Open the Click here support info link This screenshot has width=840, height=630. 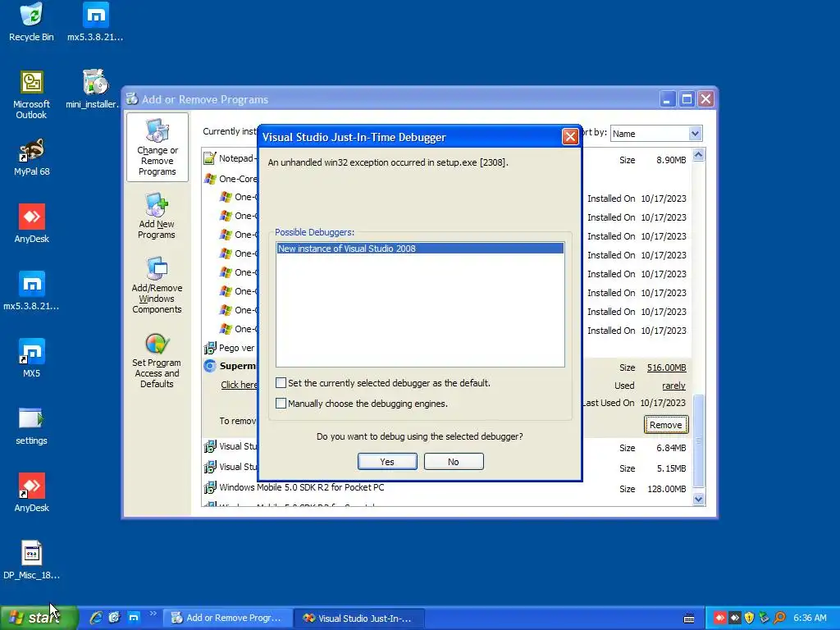point(239,386)
